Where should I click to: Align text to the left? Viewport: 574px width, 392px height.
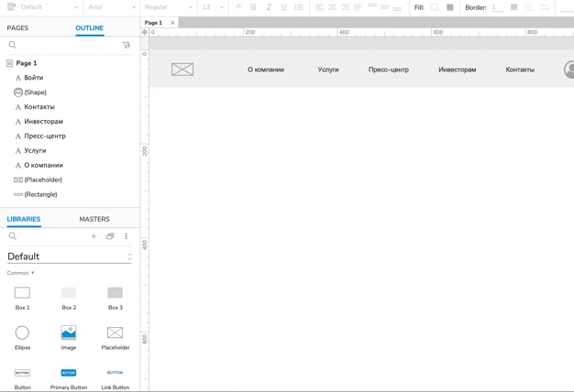[320, 7]
